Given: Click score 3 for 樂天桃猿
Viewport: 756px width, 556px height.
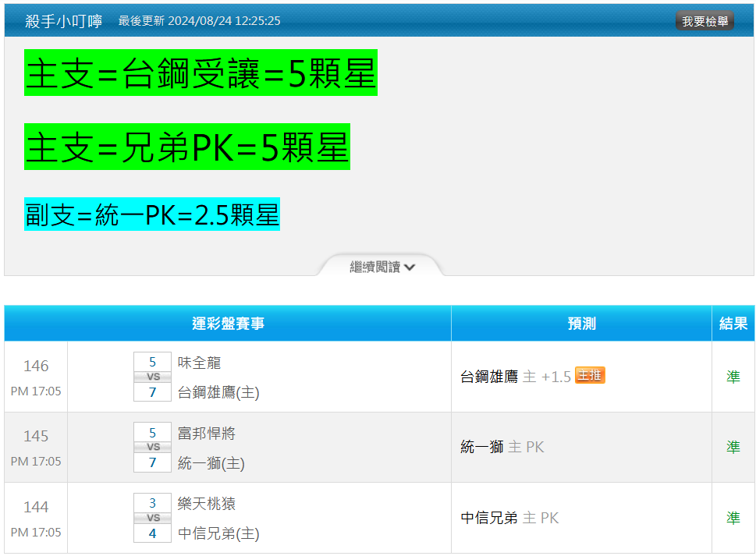Looking at the screenshot, I should point(152,503).
